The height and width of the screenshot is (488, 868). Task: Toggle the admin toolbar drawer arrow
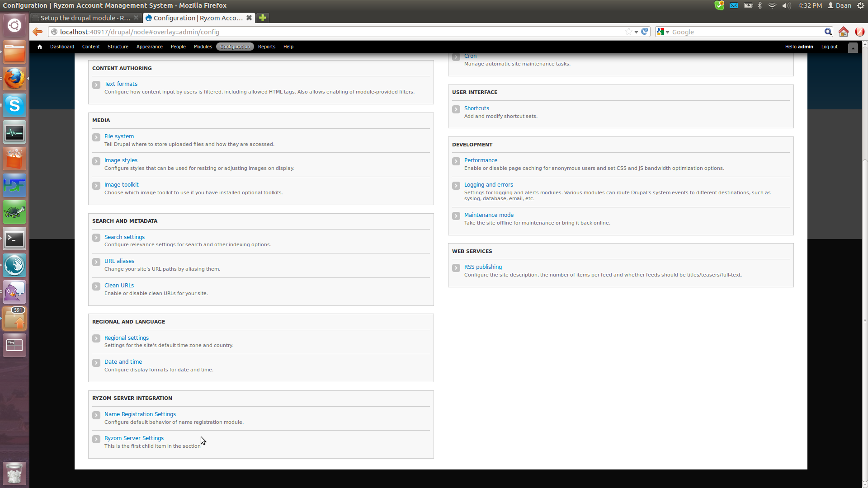(853, 47)
